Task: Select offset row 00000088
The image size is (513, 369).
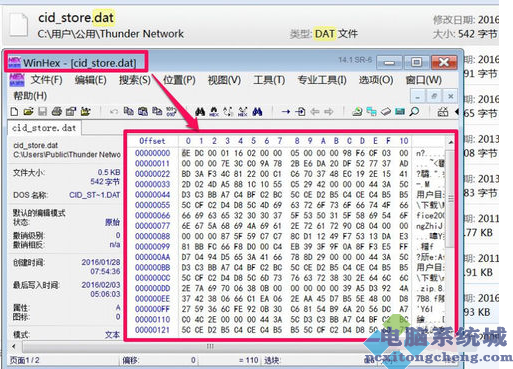Action: click(x=152, y=236)
